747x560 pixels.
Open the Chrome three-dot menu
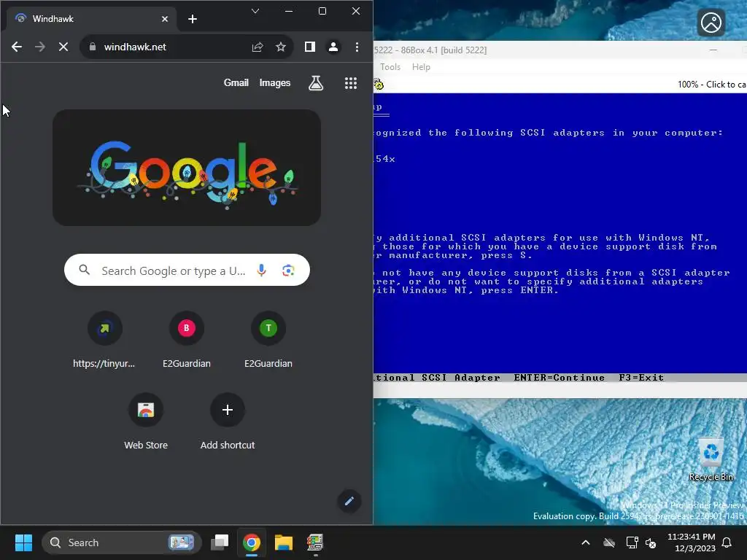point(357,47)
